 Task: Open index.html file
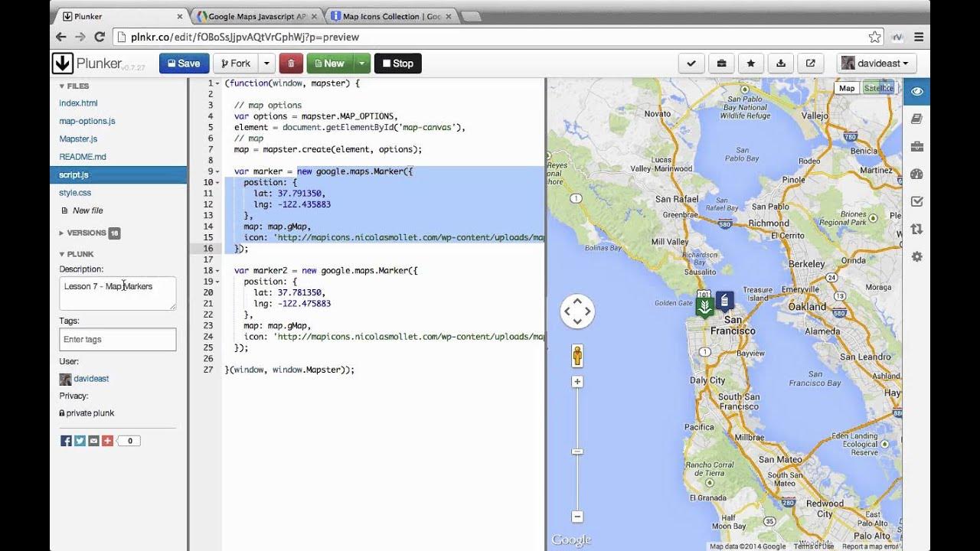78,103
